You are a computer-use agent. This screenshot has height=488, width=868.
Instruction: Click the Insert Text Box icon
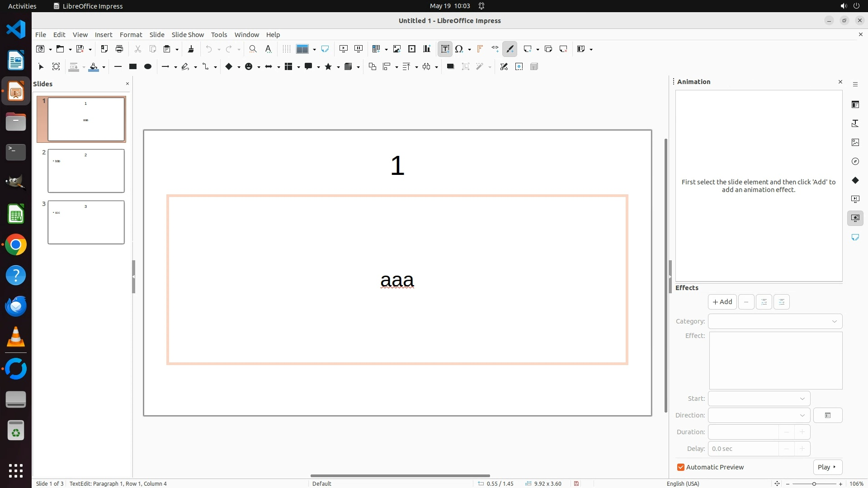pyautogui.click(x=445, y=49)
